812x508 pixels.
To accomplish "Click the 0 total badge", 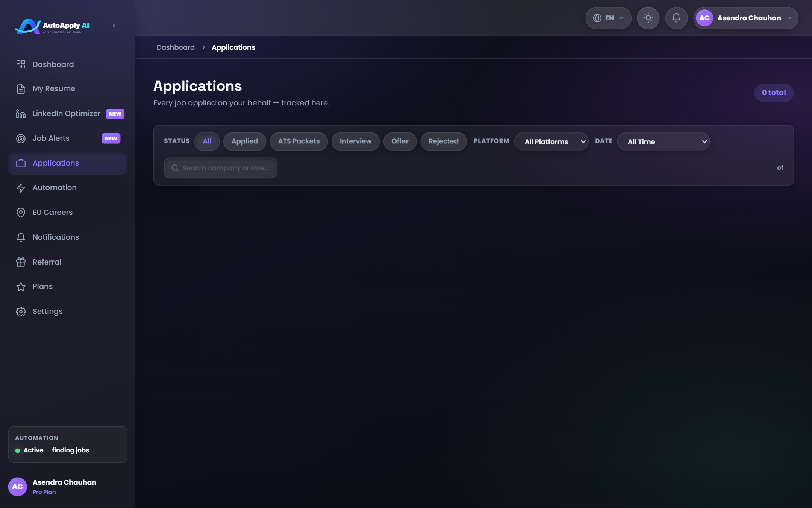I will (774, 93).
